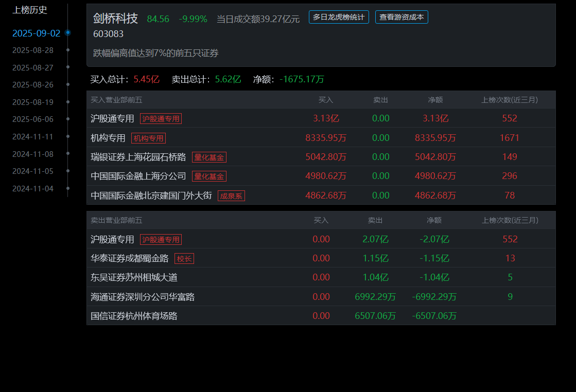Click the 4862.68万 buy amount cell

(326, 195)
